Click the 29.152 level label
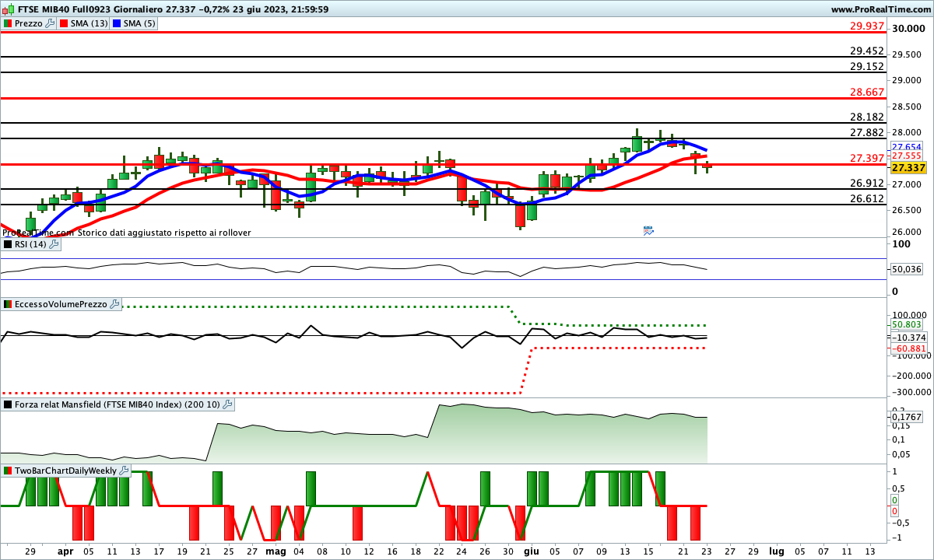This screenshot has width=934, height=560. click(x=867, y=66)
